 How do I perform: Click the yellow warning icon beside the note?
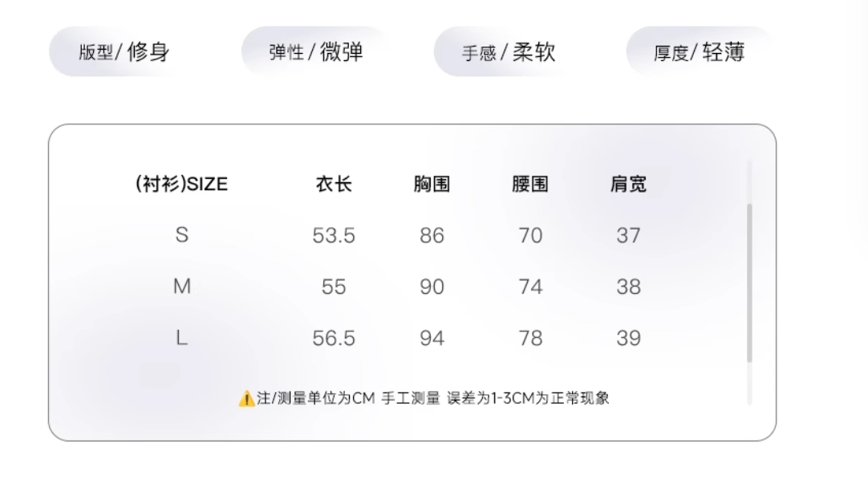pyautogui.click(x=247, y=398)
